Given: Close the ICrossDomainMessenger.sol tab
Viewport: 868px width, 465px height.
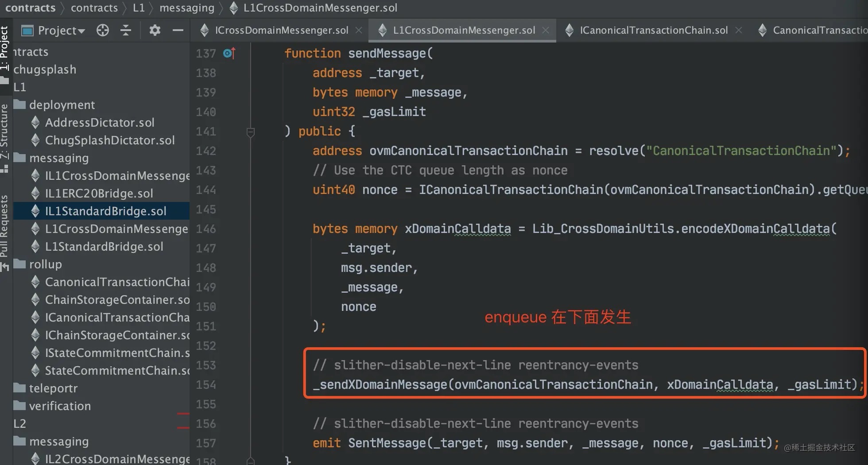Looking at the screenshot, I should tap(359, 30).
